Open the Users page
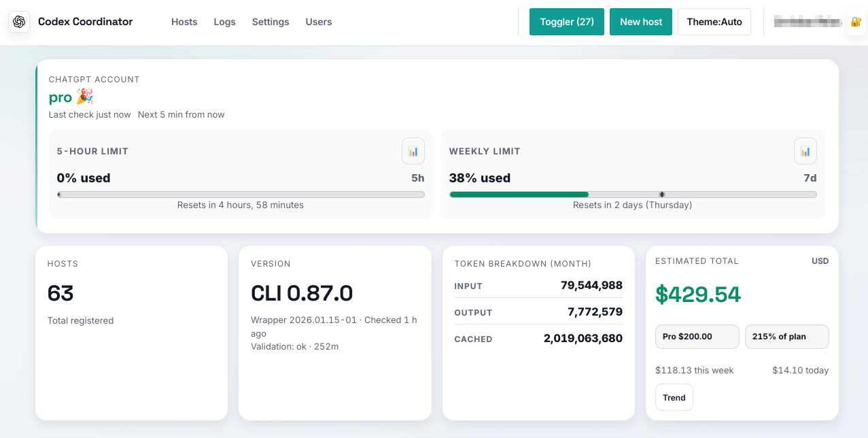This screenshot has width=868, height=438. coord(319,22)
